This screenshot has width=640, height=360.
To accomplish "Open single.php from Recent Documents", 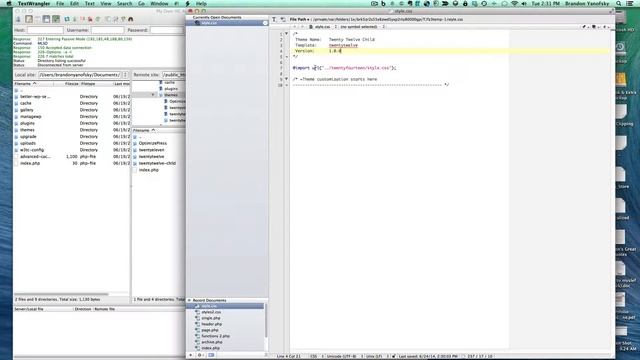I will (211, 318).
